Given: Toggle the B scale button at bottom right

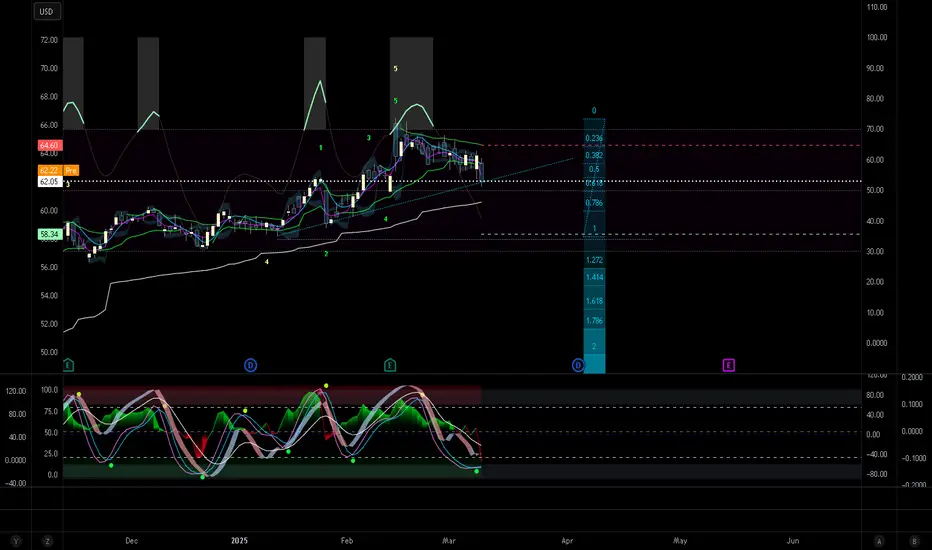Looking at the screenshot, I should 914,541.
